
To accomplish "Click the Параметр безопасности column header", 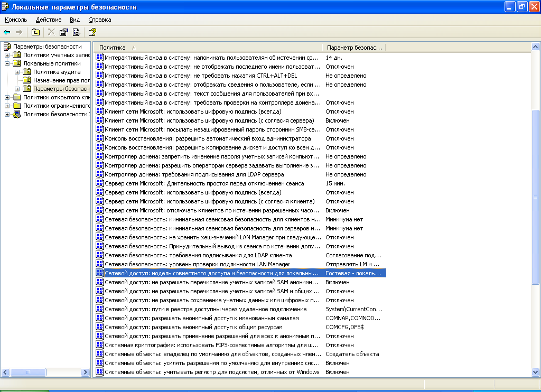I will click(353, 48).
